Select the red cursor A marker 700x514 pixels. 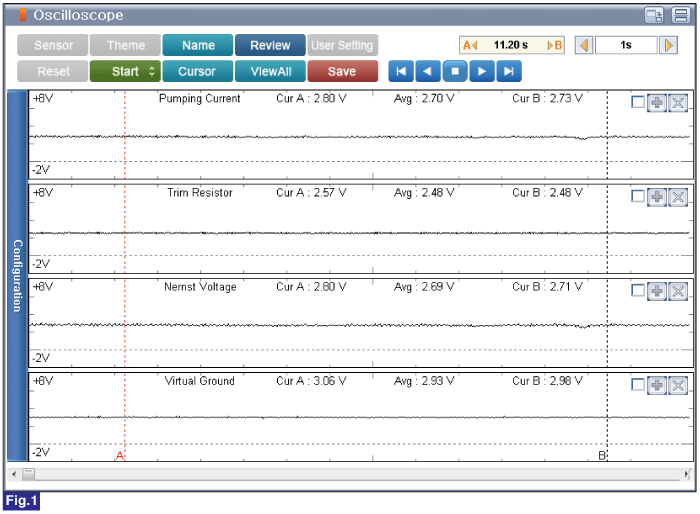pos(120,455)
